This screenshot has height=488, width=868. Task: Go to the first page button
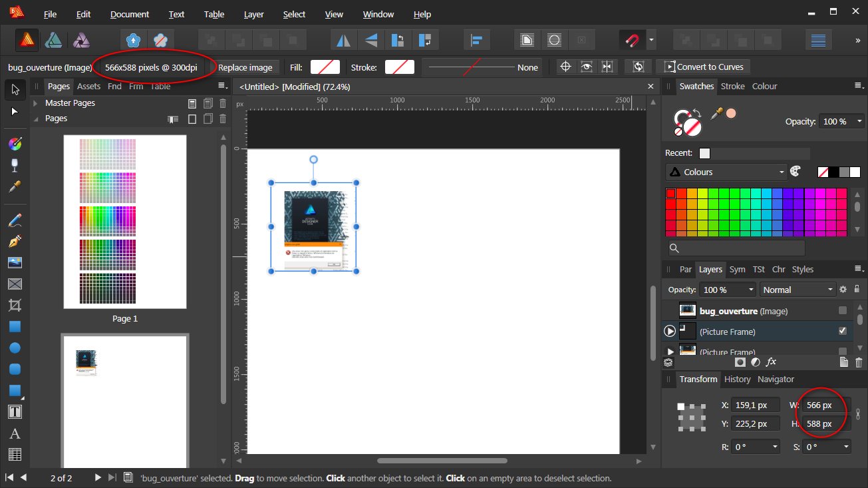click(9, 477)
